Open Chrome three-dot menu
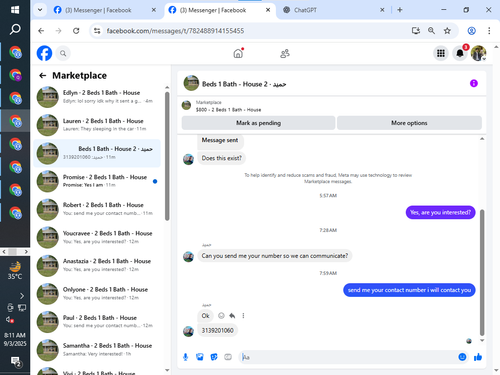500x375 pixels. click(x=489, y=31)
